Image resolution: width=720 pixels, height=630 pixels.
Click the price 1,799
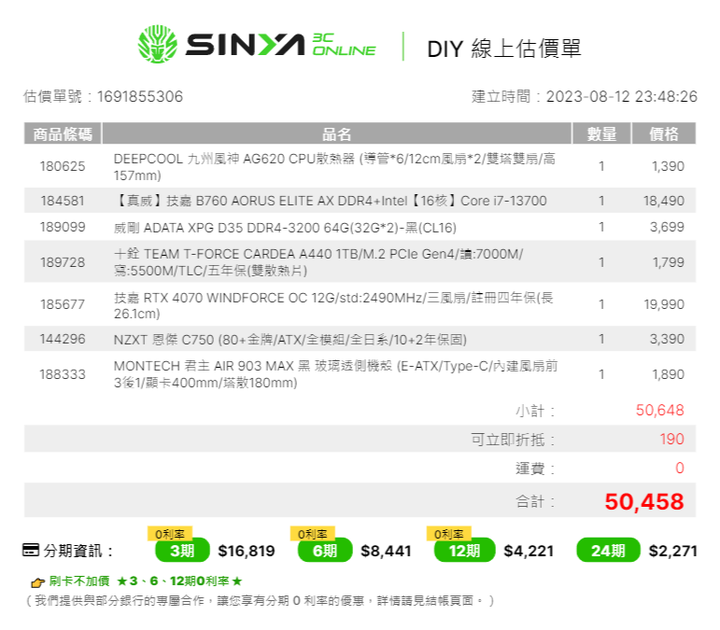pyautogui.click(x=669, y=262)
